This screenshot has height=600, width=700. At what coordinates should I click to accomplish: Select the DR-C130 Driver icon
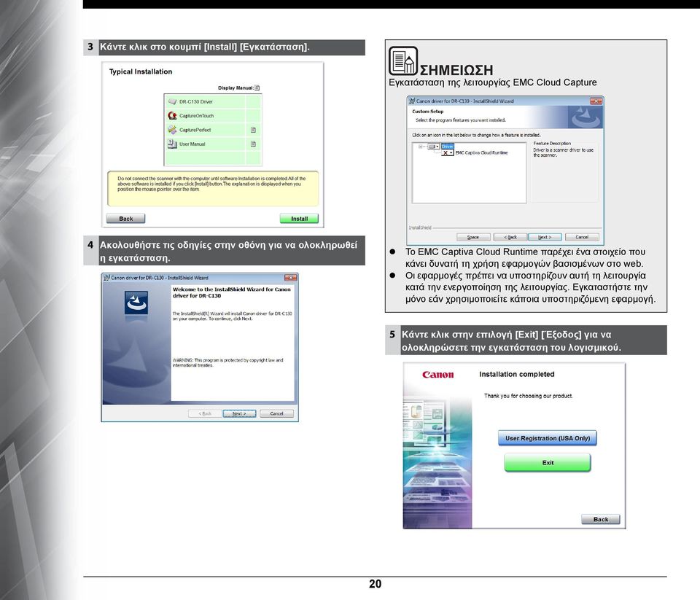[x=172, y=102]
